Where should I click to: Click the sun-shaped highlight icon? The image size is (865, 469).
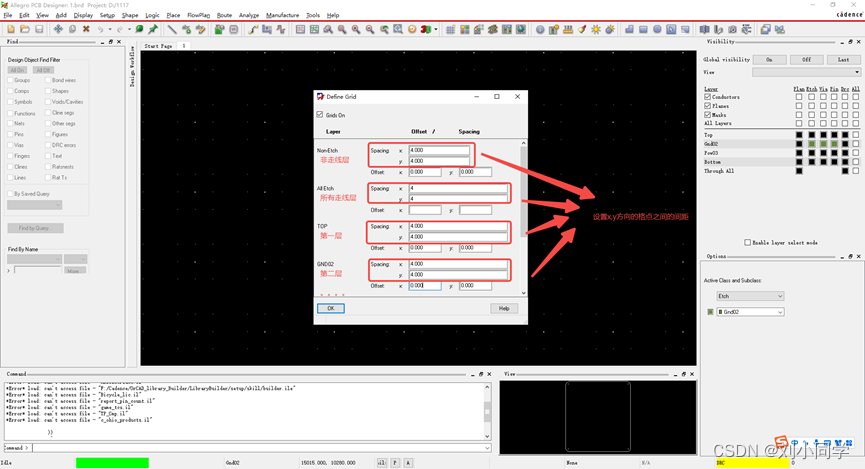[x=596, y=29]
